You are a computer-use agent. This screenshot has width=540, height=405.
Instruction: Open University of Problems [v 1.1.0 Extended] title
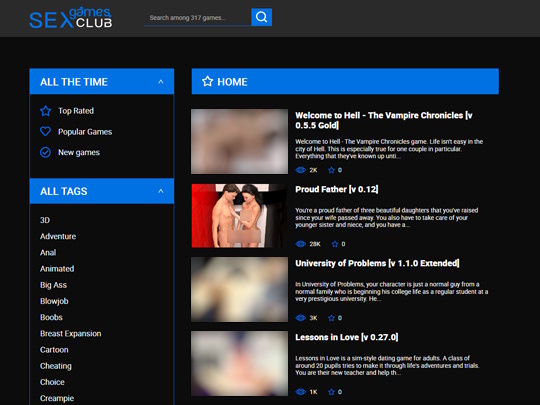point(377,263)
